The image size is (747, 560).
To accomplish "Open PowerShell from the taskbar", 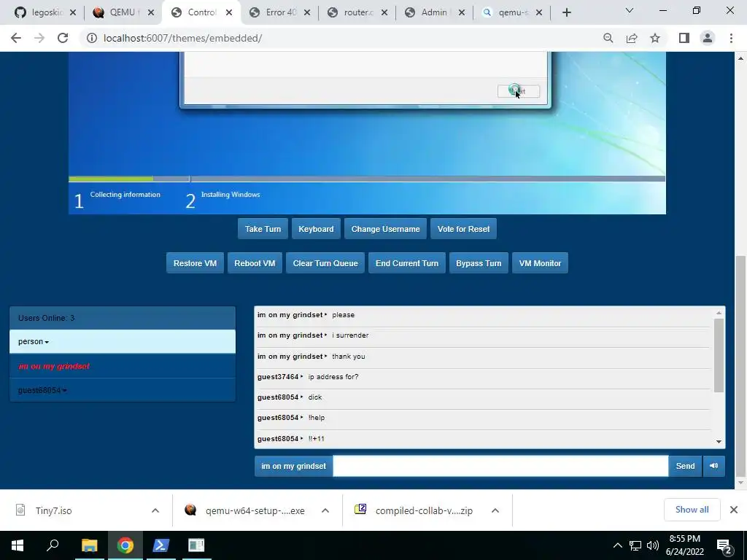I will click(160, 545).
